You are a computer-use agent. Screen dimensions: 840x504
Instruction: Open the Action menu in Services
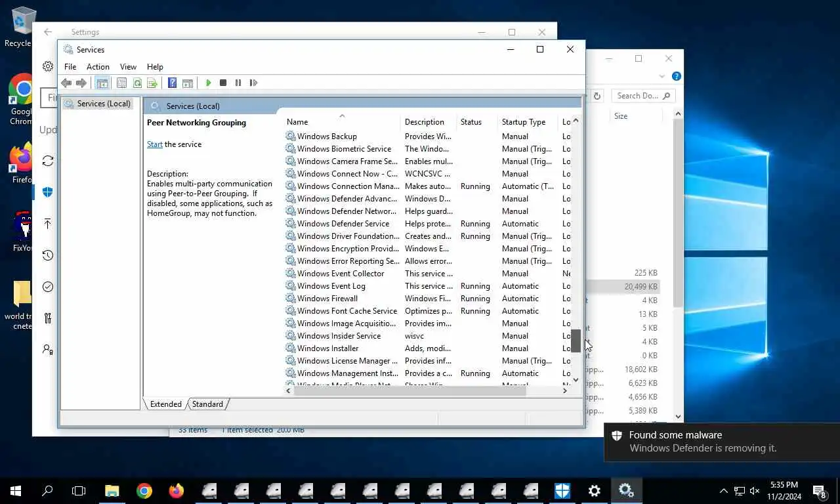tap(98, 67)
